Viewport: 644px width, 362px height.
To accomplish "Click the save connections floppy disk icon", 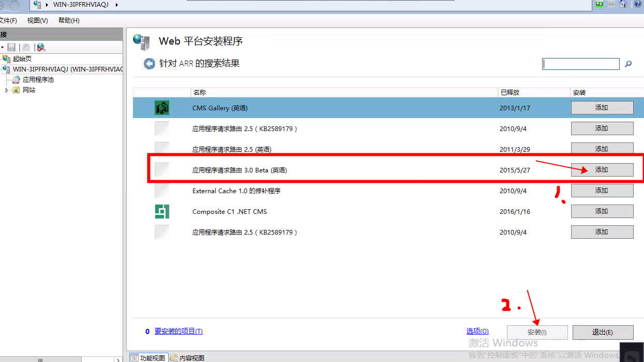I will tap(11, 47).
